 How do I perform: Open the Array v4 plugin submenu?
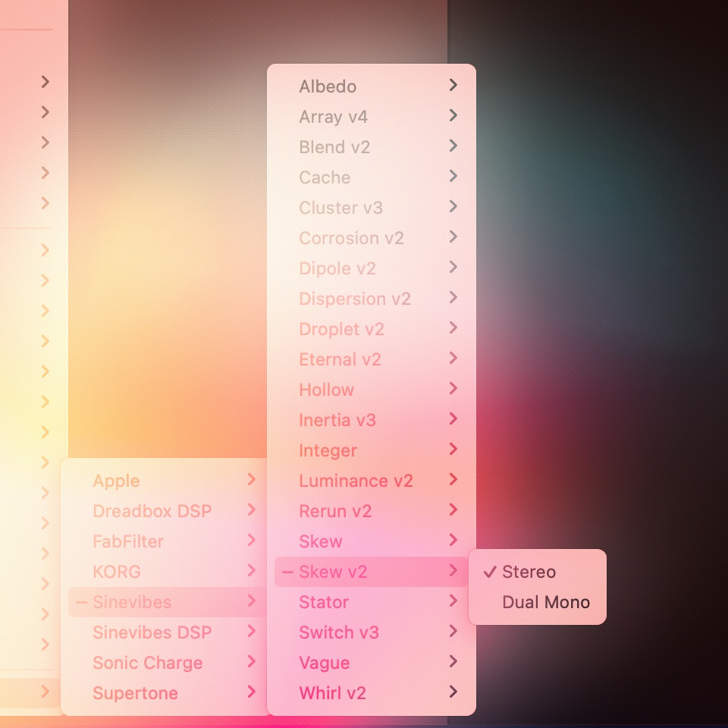pos(371,117)
